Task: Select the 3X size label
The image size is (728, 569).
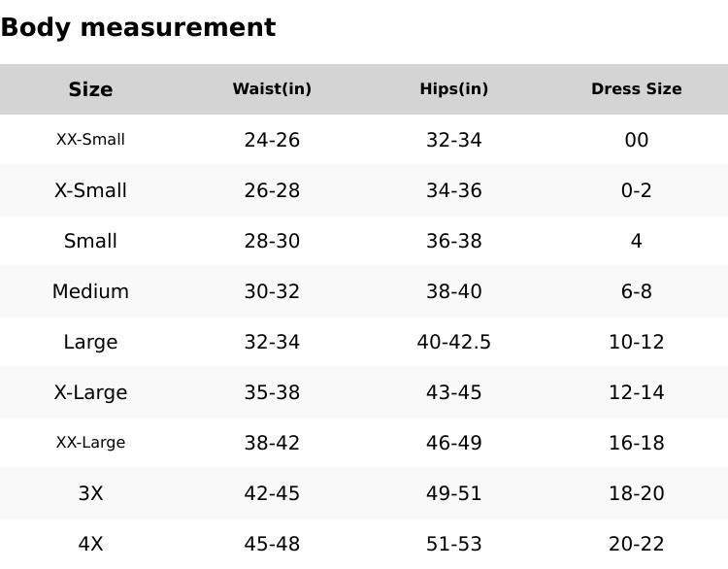Action: (90, 493)
